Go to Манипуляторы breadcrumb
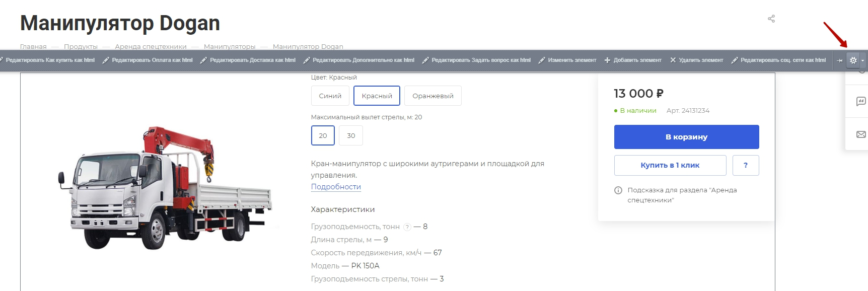 pyautogui.click(x=230, y=46)
